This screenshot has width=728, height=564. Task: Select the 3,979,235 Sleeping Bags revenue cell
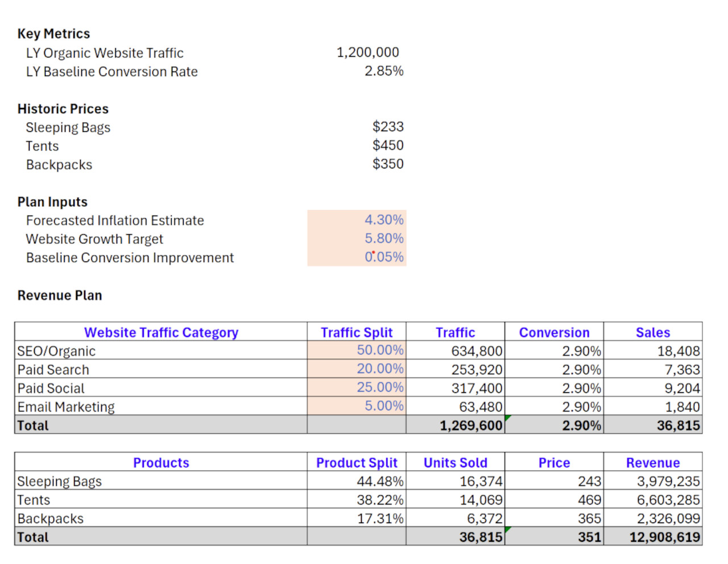click(653, 480)
